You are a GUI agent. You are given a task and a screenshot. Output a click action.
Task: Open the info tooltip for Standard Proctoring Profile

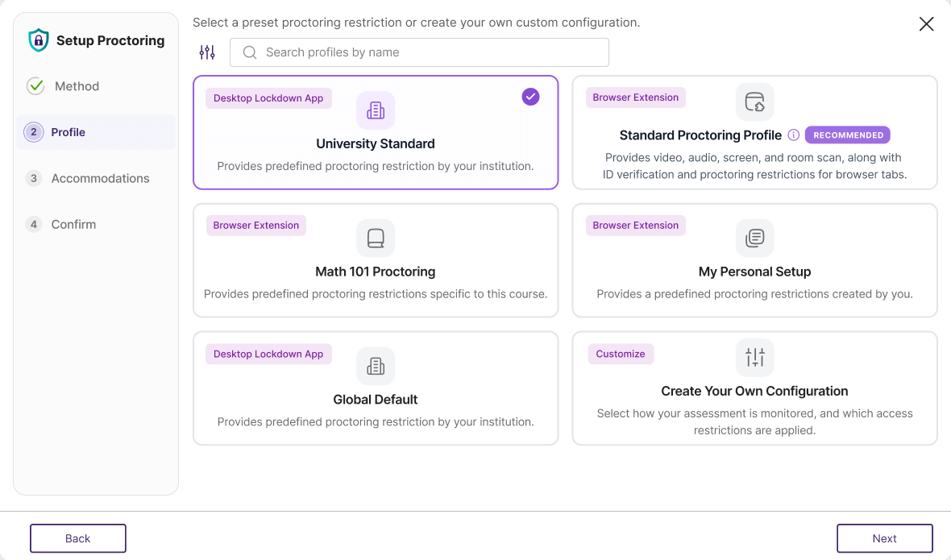(795, 135)
